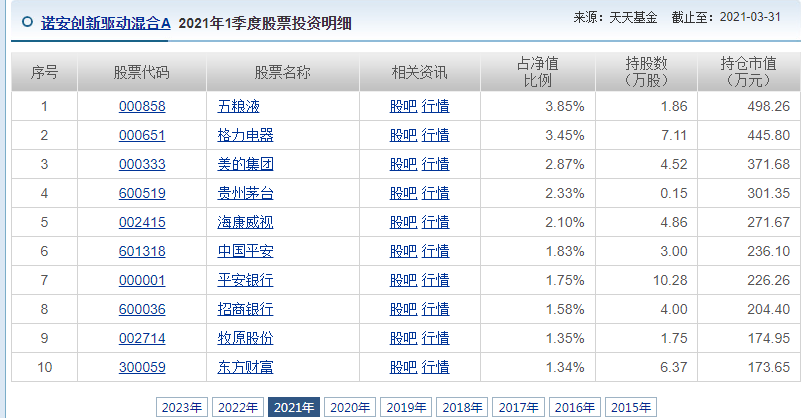
Task: Open 股吧 for 贵州茅台 row
Action: (404, 193)
